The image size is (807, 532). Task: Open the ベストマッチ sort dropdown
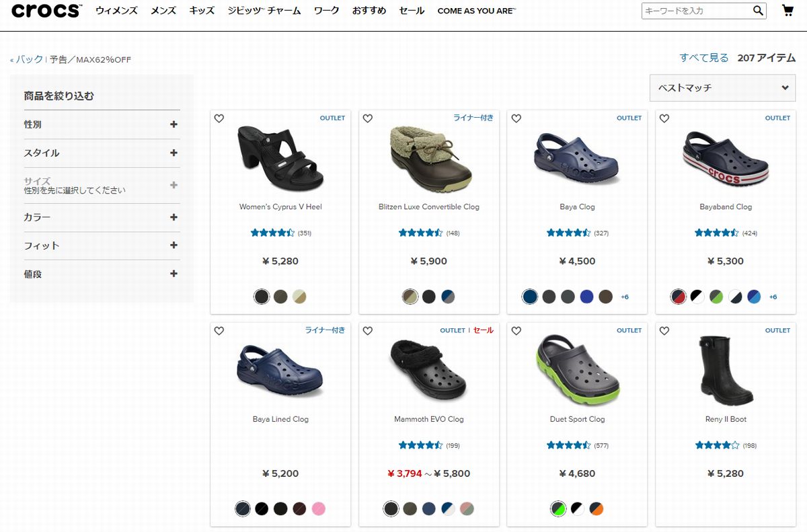coord(722,88)
